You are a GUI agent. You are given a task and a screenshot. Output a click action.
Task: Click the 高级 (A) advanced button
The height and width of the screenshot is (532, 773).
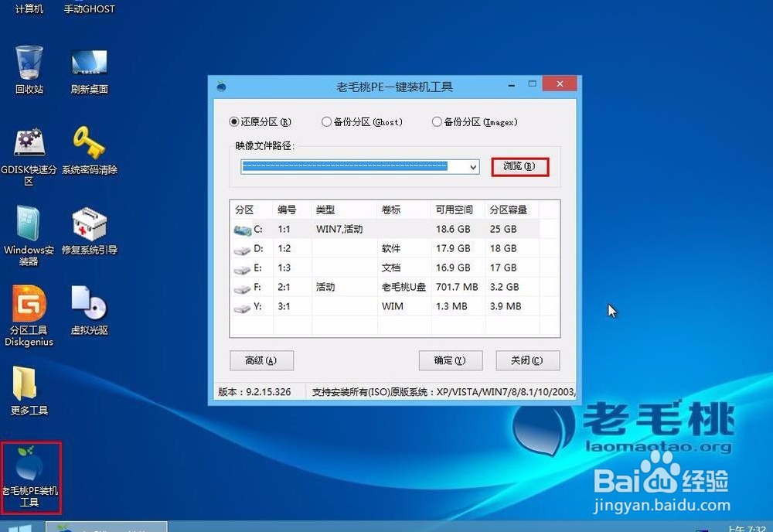pyautogui.click(x=261, y=360)
